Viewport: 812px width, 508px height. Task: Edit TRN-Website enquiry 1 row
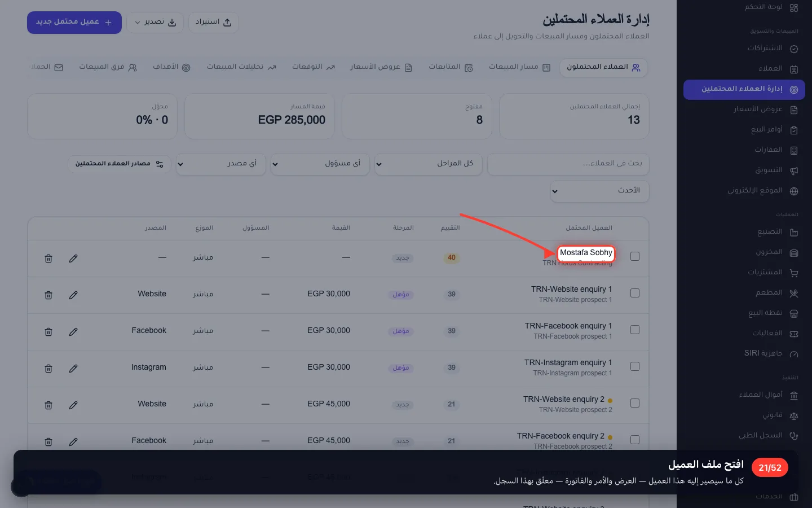pyautogui.click(x=73, y=295)
